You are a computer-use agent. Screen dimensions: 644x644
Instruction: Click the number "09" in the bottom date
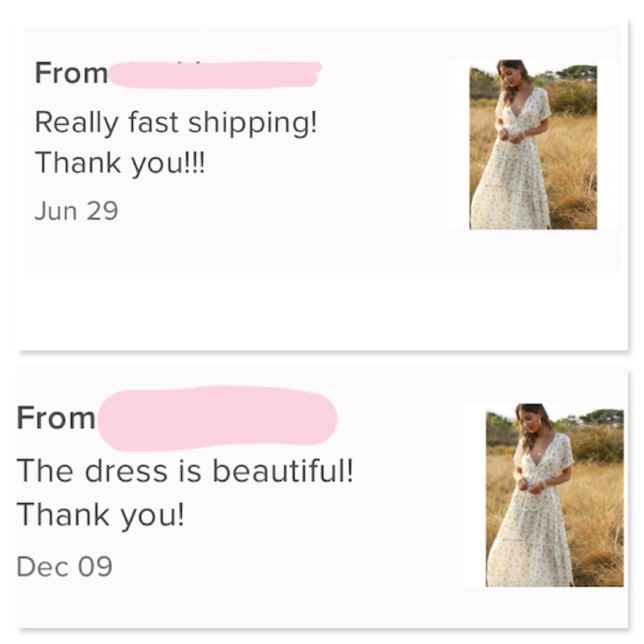[x=95, y=566]
